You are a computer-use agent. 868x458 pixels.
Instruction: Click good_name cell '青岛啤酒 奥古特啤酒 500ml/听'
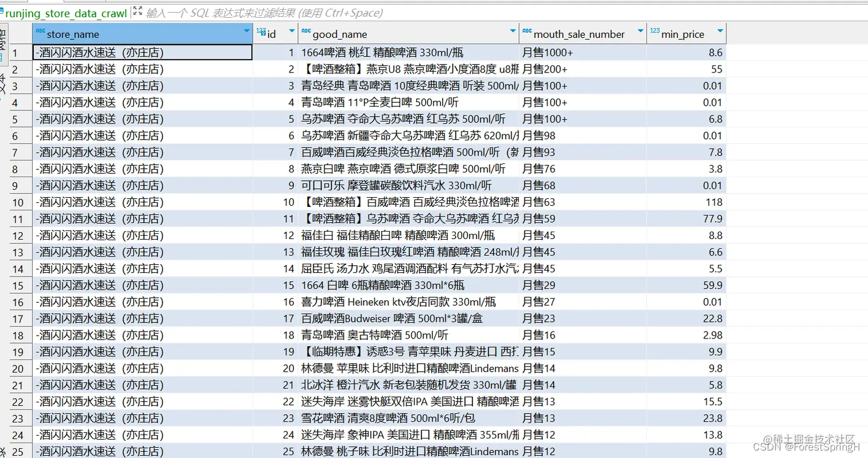409,335
